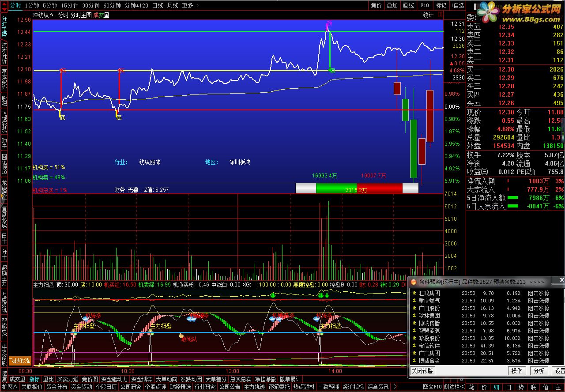
Task: Click the 标记 mark button
Action: [441, 5]
